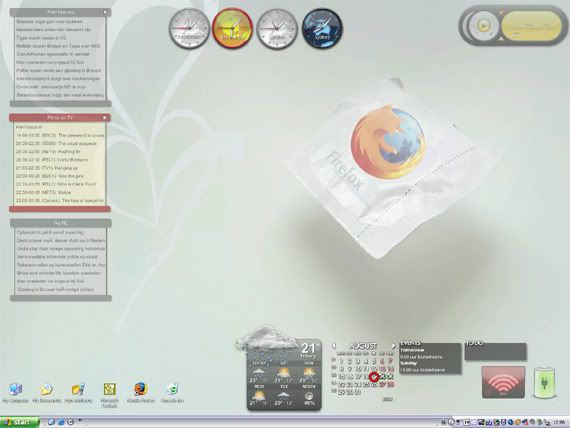
Task: Select today's rainy forecast cell in weather widget
Action: point(258,374)
